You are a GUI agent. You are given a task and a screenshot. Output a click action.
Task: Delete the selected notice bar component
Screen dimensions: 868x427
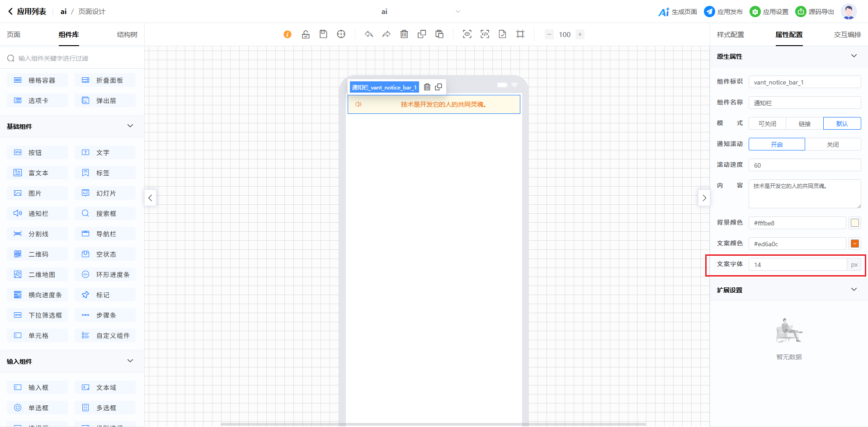[427, 87]
